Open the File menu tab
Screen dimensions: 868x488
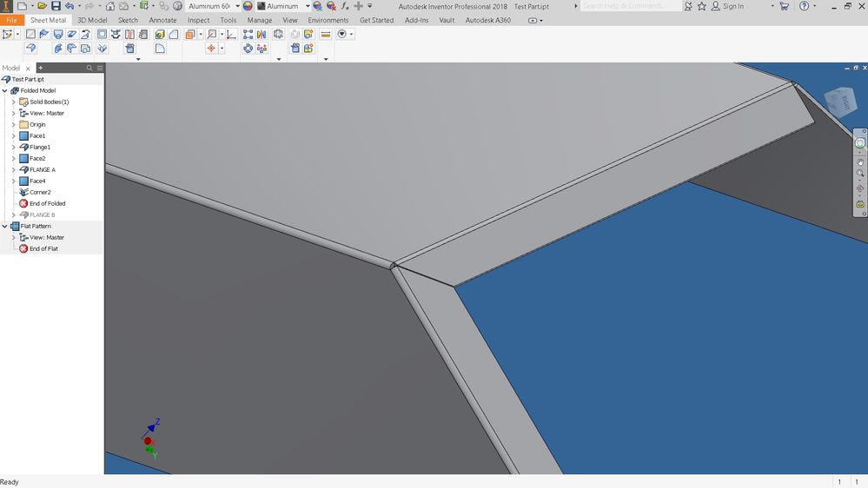click(11, 20)
